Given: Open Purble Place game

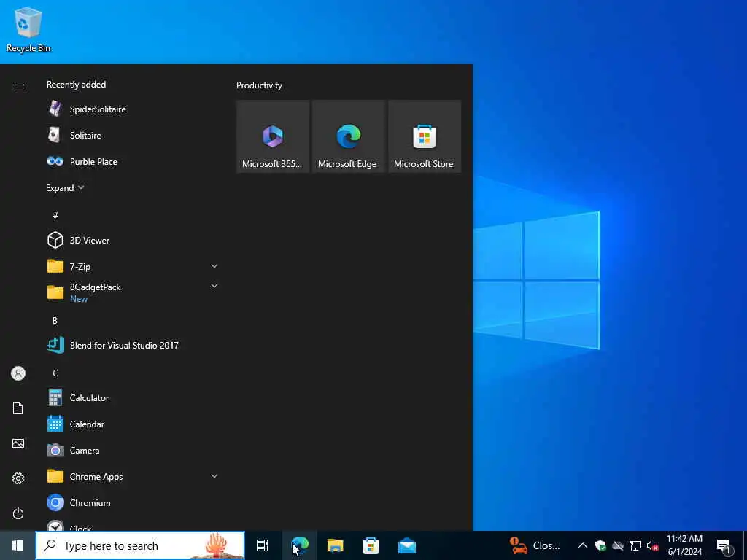Looking at the screenshot, I should (131, 161).
